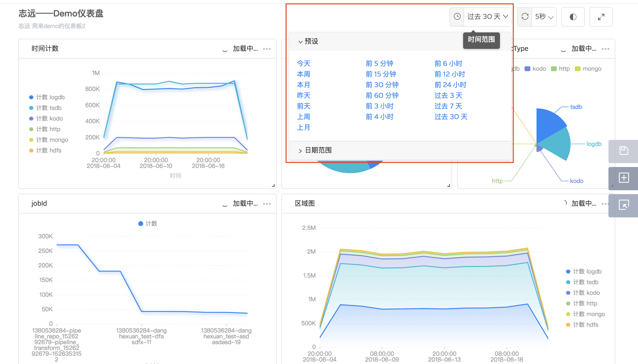Toggle 计数 kodo in 区域图 legend
Image resolution: width=638 pixels, height=364 pixels.
(x=583, y=293)
